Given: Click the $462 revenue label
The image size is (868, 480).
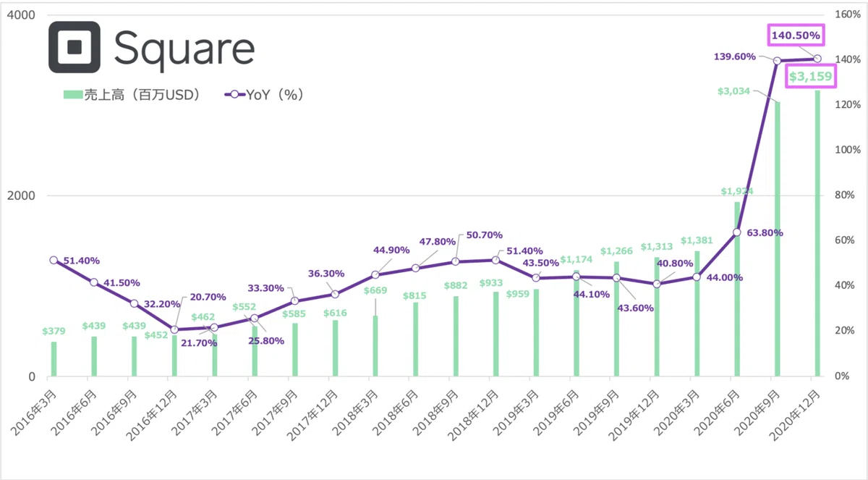Looking at the screenshot, I should click(205, 317).
